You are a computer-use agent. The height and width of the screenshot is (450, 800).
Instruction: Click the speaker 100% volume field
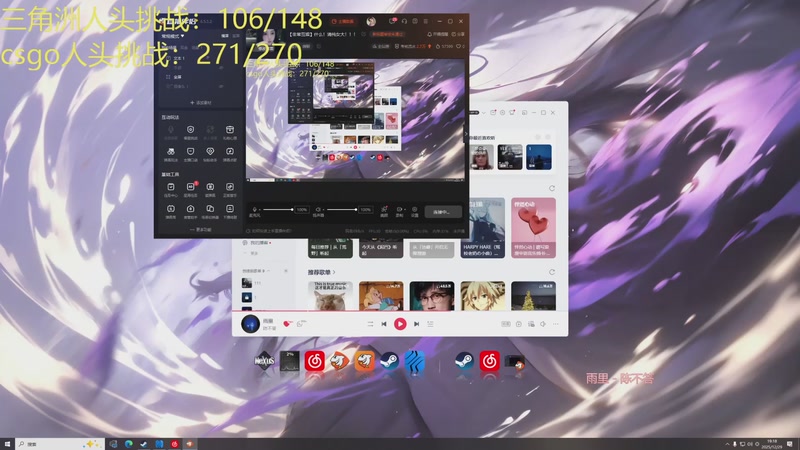(366, 210)
